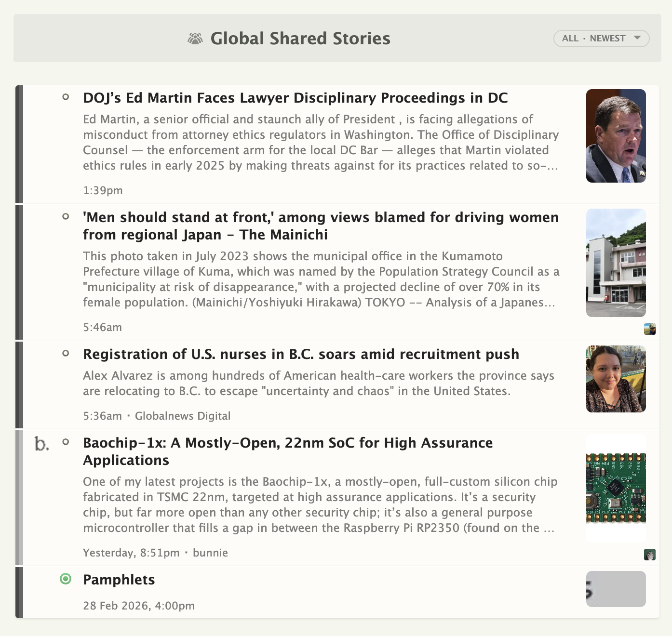Click the Globalnews Digital source label

[183, 415]
